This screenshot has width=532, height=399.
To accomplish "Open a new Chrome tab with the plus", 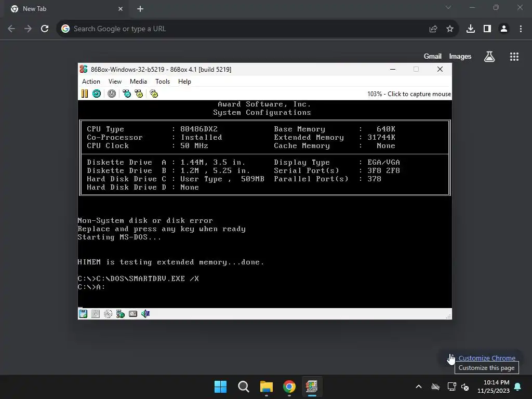I will (x=140, y=9).
